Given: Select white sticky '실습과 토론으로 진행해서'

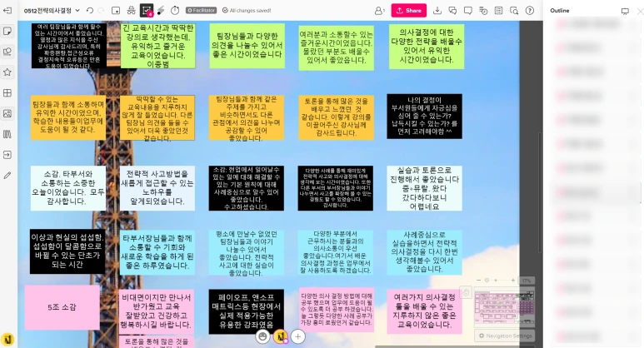Looking at the screenshot, I should click(424, 188).
